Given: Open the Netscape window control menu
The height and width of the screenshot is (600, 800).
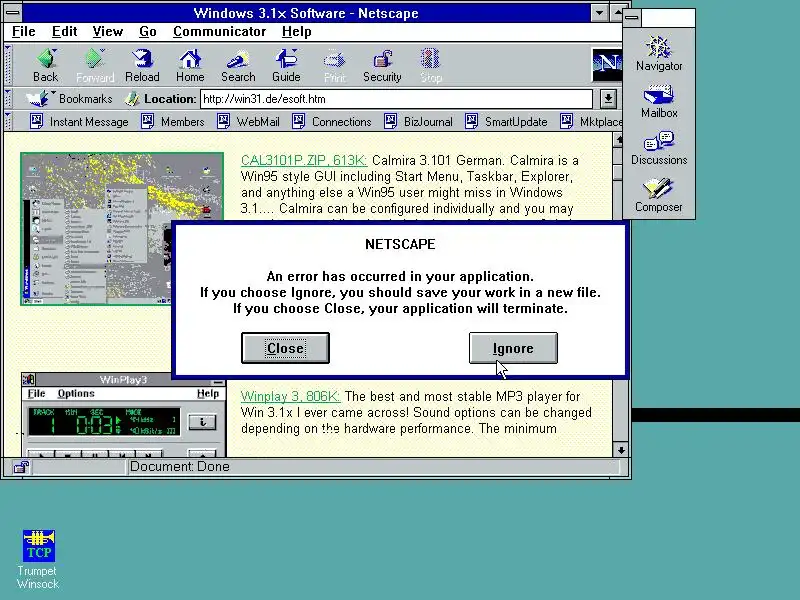Looking at the screenshot, I should pos(12,13).
